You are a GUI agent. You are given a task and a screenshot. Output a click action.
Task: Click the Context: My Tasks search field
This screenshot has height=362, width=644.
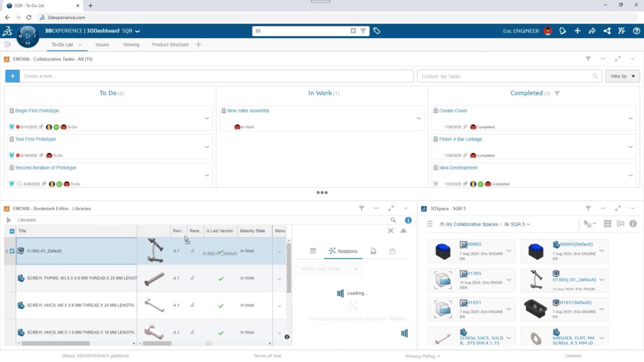(x=509, y=76)
